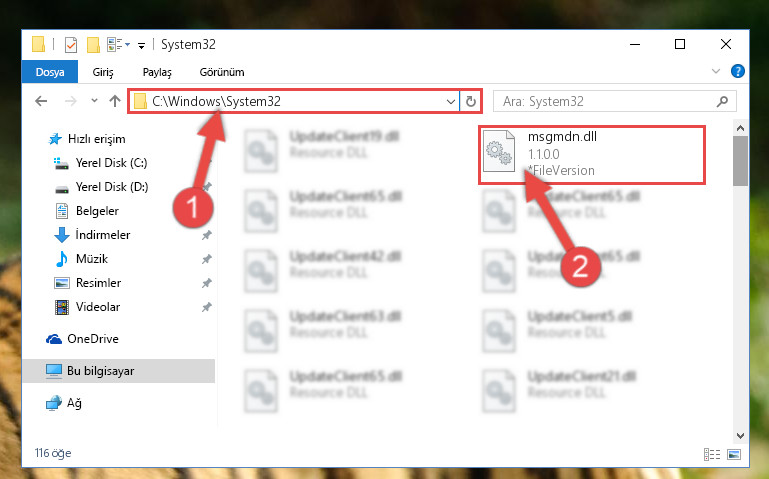
Task: Select the msgmdn.dll file
Action: [x=592, y=154]
